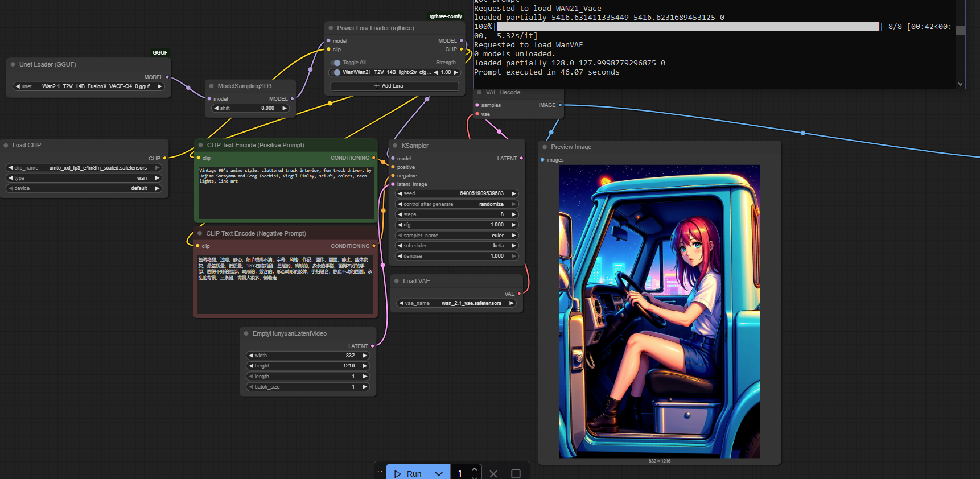Click the lora strength decrease arrow
980x479 pixels.
coord(436,72)
